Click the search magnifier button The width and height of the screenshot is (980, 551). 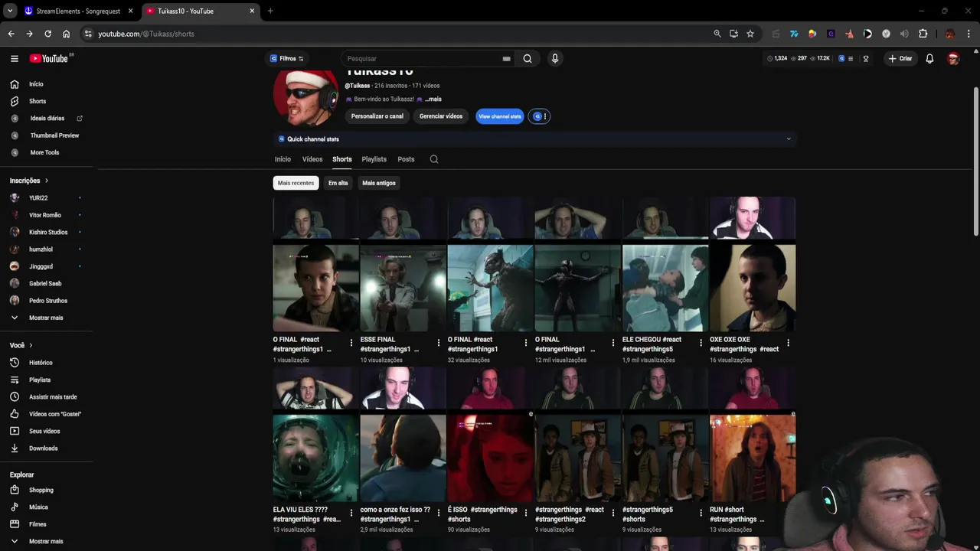coord(528,58)
